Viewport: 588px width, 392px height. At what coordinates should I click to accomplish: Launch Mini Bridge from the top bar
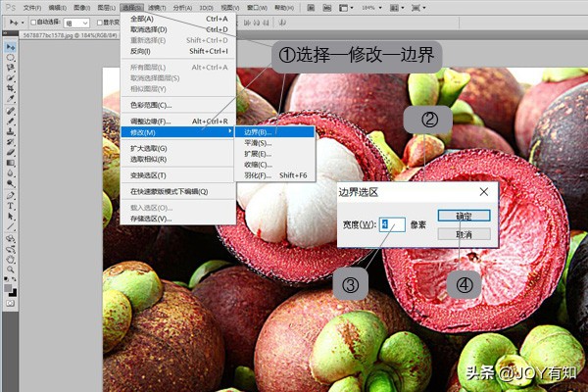tap(327, 8)
